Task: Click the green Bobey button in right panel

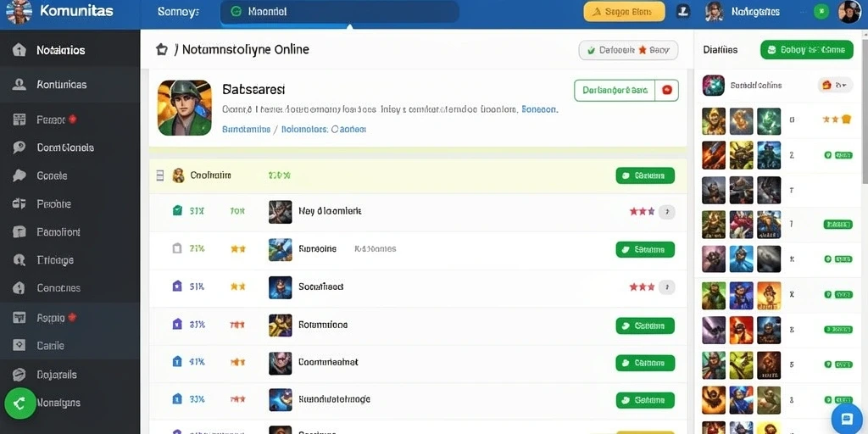Action: pyautogui.click(x=807, y=50)
